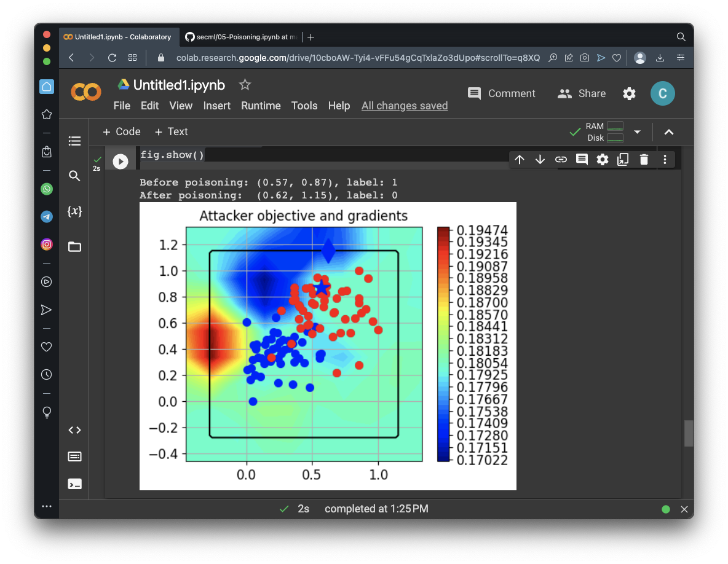The width and height of the screenshot is (728, 564).
Task: Open the Colab table of contents panel
Action: (74, 141)
